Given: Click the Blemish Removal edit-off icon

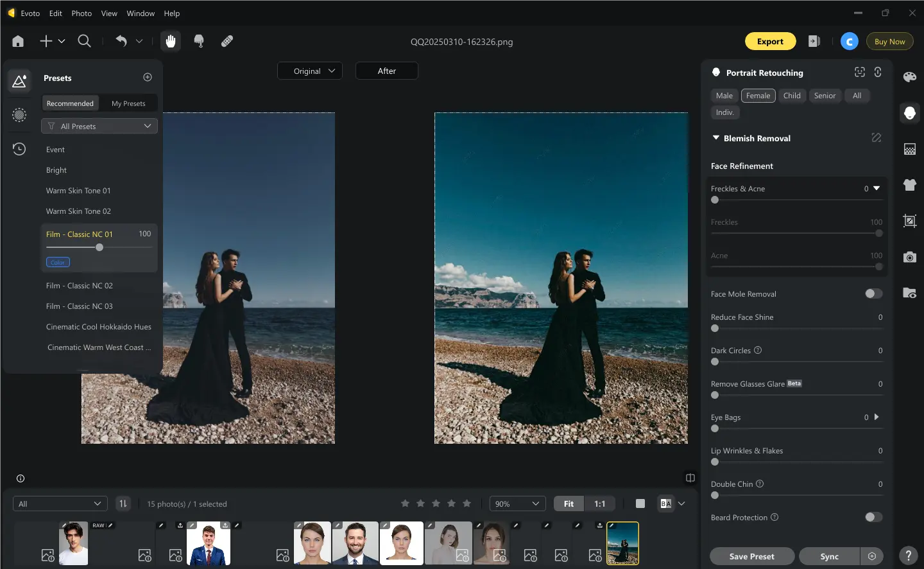Looking at the screenshot, I should click(877, 137).
